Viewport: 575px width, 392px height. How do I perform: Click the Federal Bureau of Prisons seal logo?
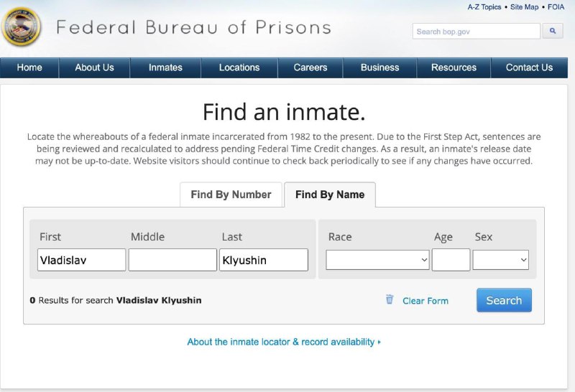21,27
